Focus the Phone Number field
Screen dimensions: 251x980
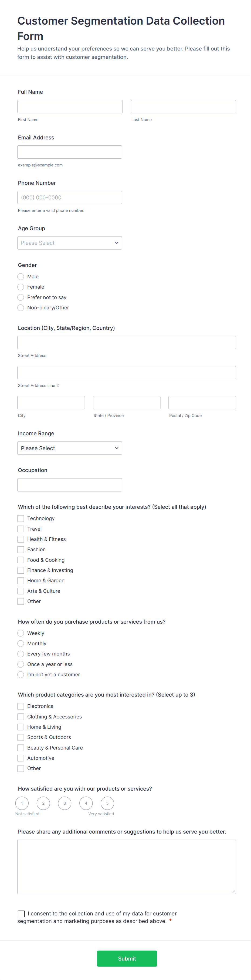point(69,198)
